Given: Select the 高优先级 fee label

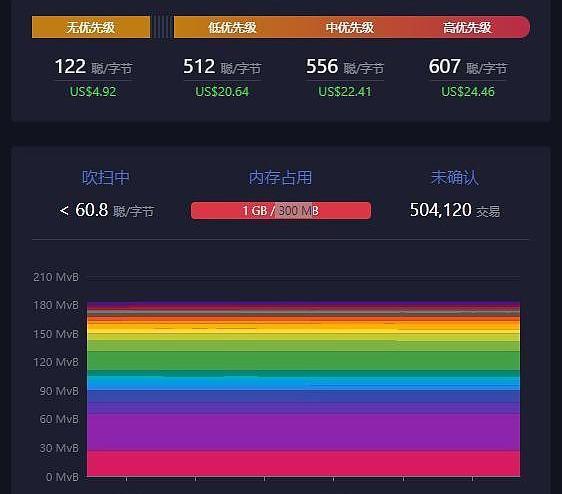Looking at the screenshot, I should [x=467, y=27].
